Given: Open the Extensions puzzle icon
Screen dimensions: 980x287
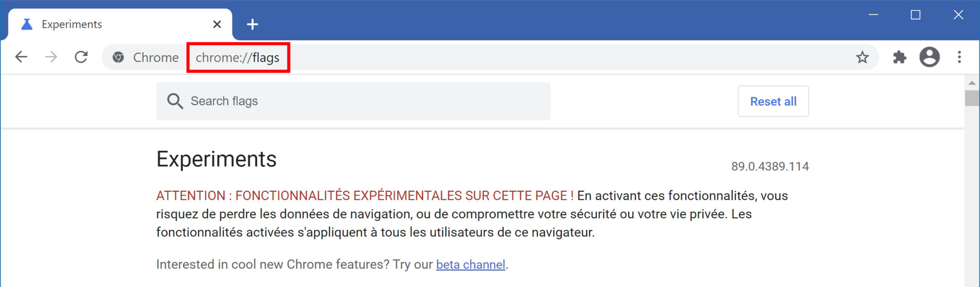Looking at the screenshot, I should (900, 57).
